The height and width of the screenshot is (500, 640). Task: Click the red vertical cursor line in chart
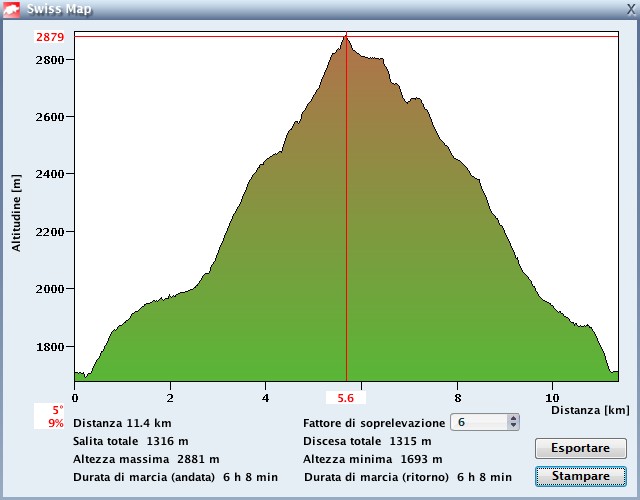pos(346,250)
